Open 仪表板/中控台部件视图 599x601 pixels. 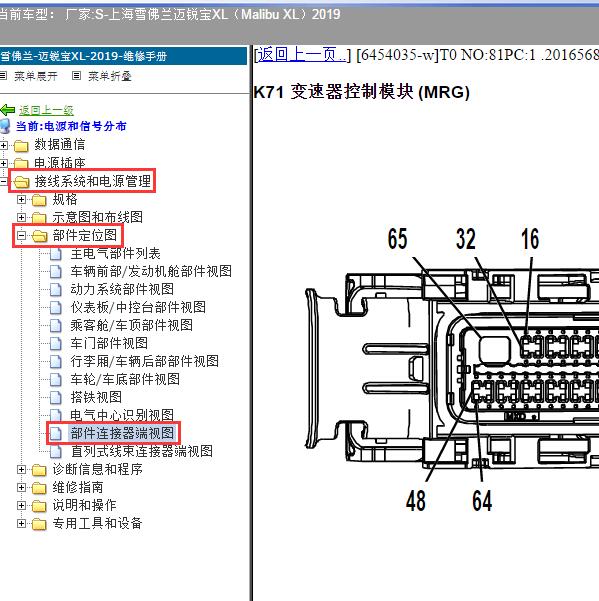click(x=138, y=307)
